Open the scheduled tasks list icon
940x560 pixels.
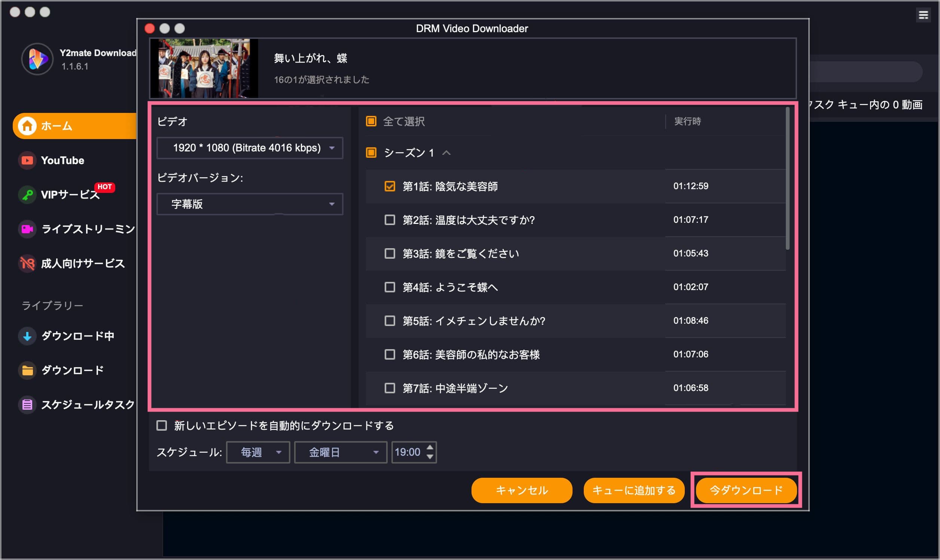tap(27, 404)
